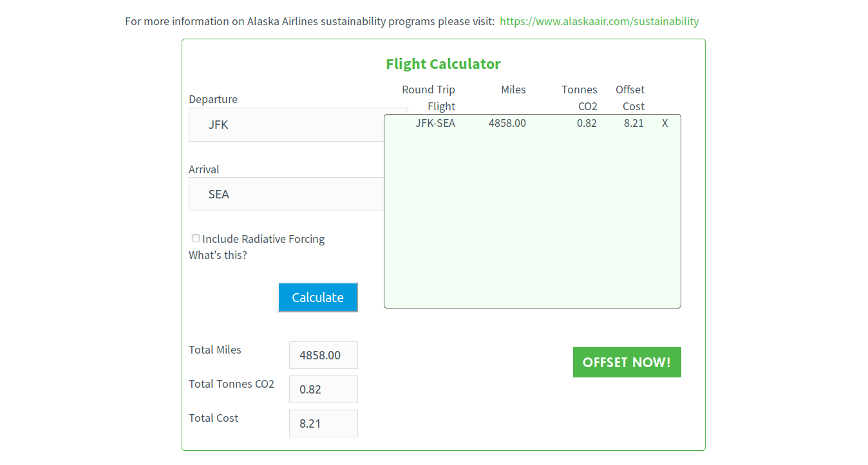Click the Include Radiative Forcing label text

(263, 239)
